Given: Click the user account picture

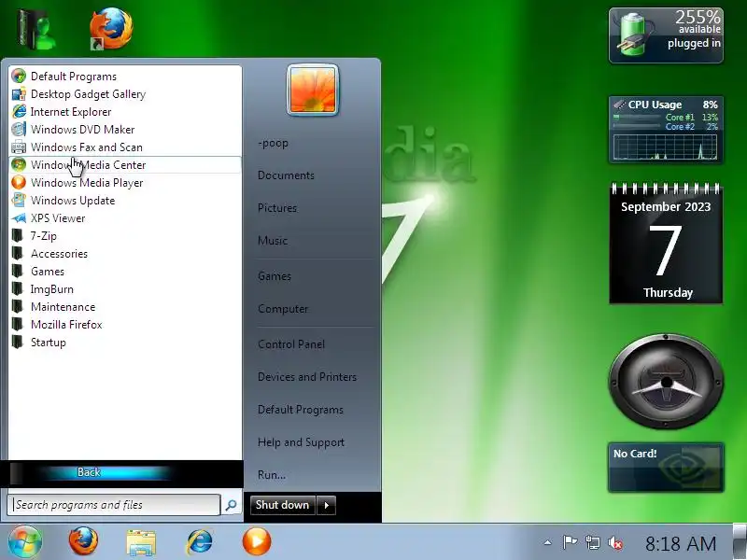Looking at the screenshot, I should (313, 90).
